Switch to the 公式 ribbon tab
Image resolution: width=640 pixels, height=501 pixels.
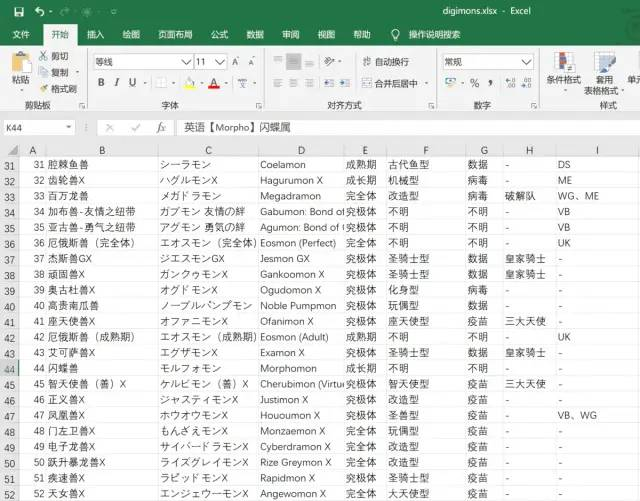219,35
